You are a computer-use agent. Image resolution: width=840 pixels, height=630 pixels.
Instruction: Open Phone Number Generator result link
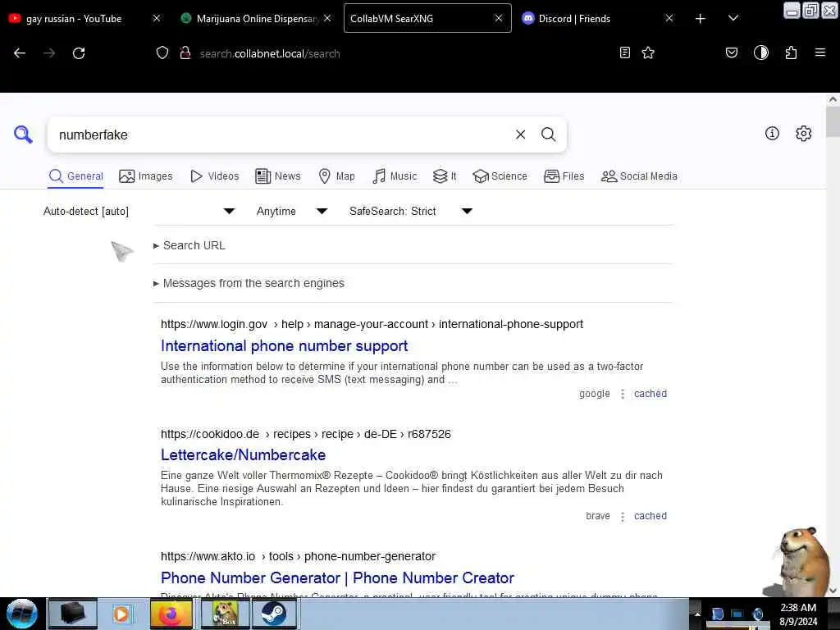(337, 578)
